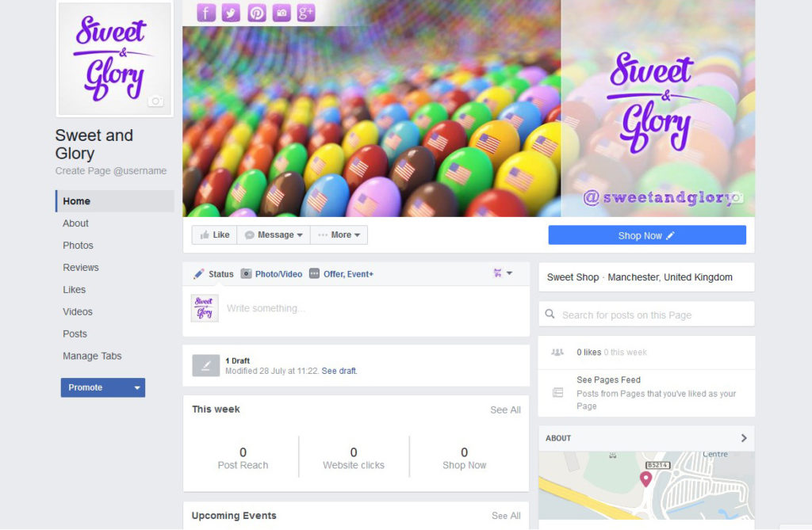Click the Photo/Video camera icon in the composer
This screenshot has width=812, height=530.
[246, 274]
